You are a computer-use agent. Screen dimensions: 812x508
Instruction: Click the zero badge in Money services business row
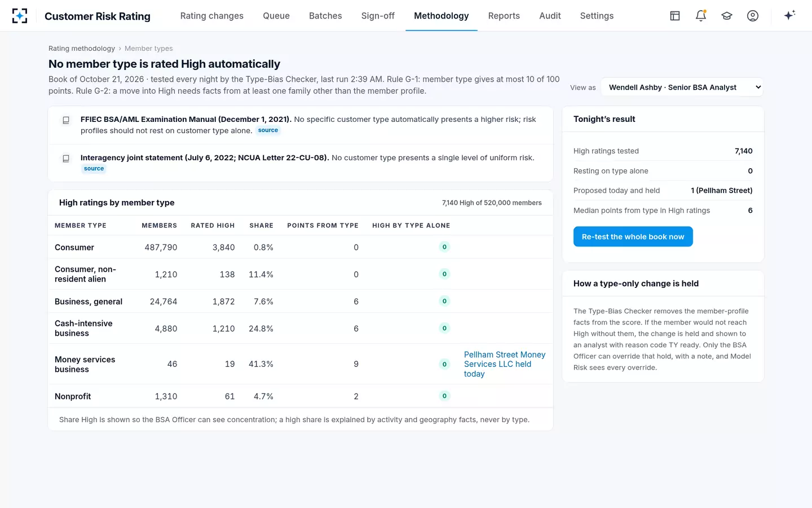(x=444, y=364)
